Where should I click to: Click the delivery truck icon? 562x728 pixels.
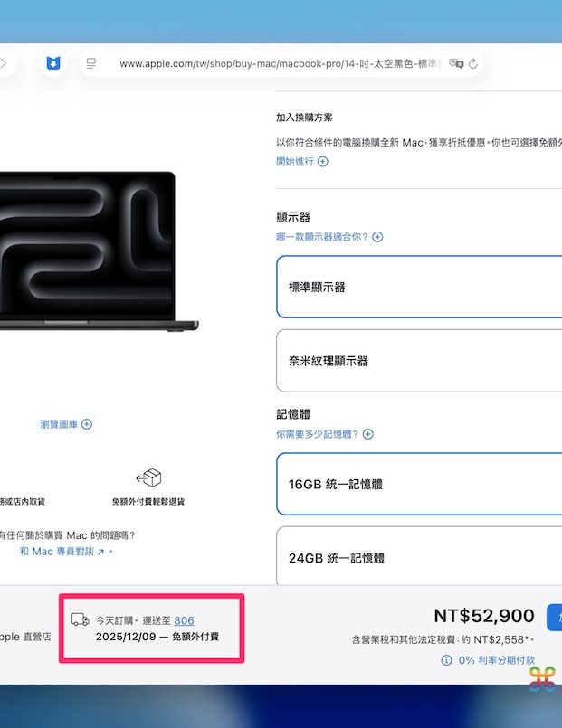[x=81, y=620]
